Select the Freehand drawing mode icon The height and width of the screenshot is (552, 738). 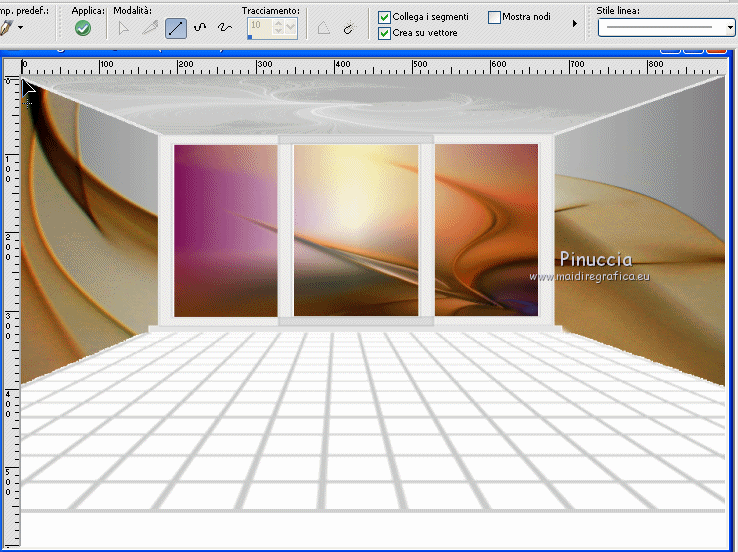[x=225, y=28]
